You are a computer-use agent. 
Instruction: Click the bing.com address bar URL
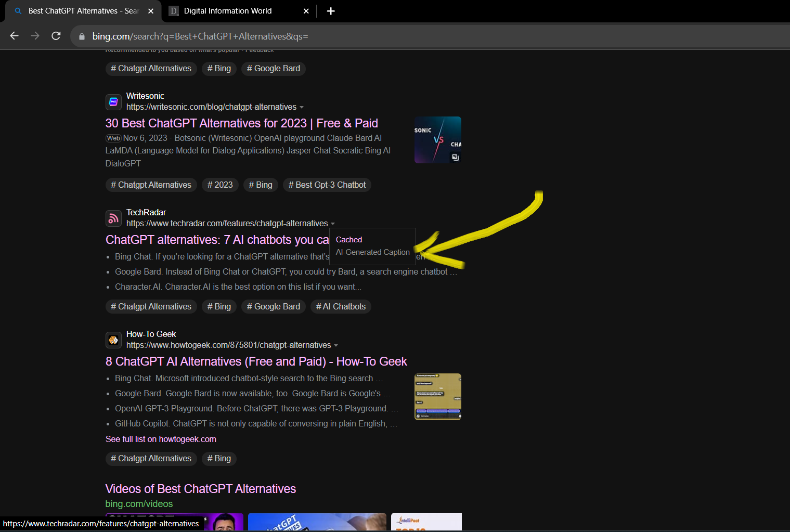(200, 36)
